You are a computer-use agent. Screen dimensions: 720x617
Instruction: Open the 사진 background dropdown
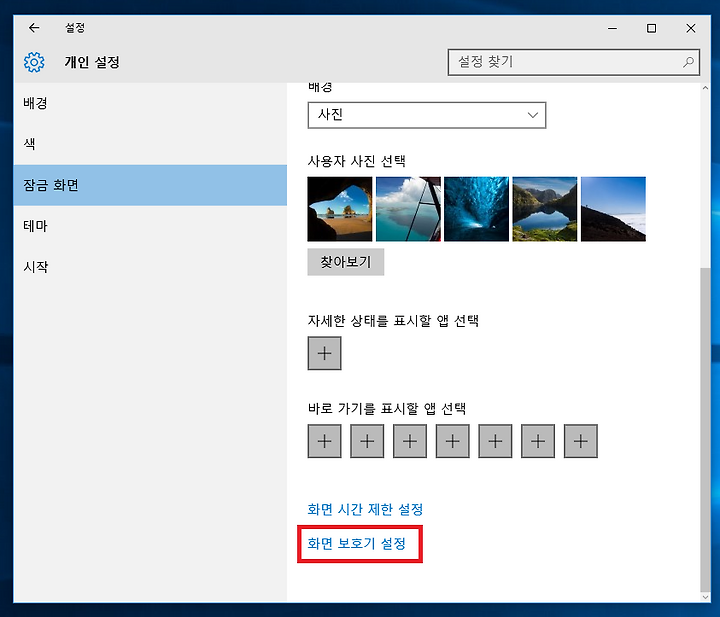(x=427, y=115)
